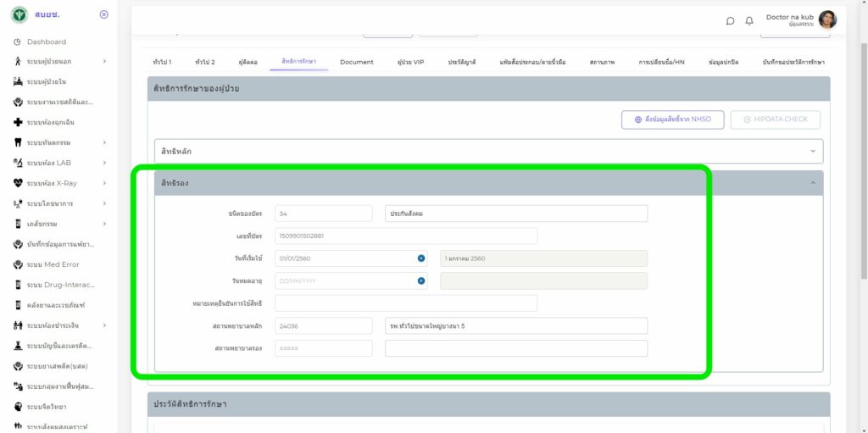Clear the expiry date with blue X icon
This screenshot has width=868, height=433.
click(x=420, y=280)
